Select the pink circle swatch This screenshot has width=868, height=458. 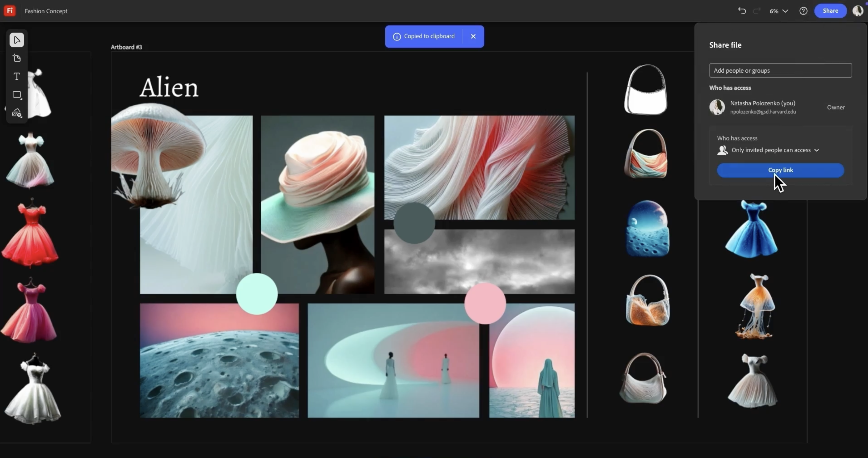pyautogui.click(x=485, y=303)
